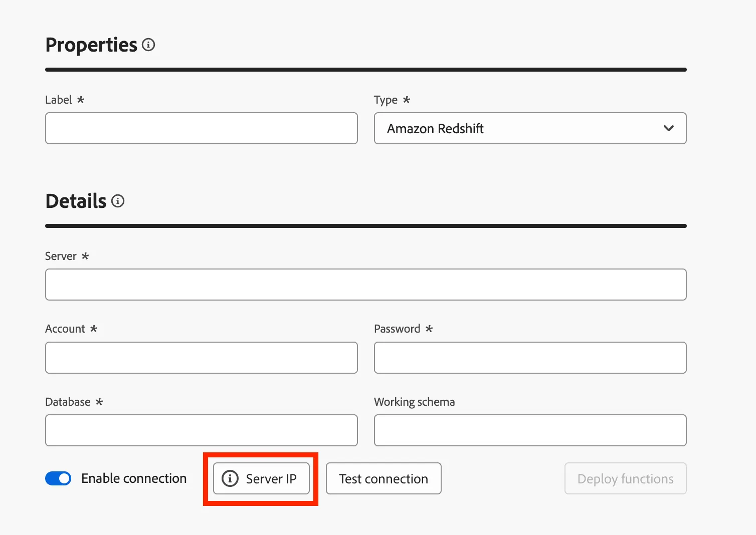This screenshot has width=756, height=535.
Task: Click the Working schema field label
Action: click(x=414, y=402)
